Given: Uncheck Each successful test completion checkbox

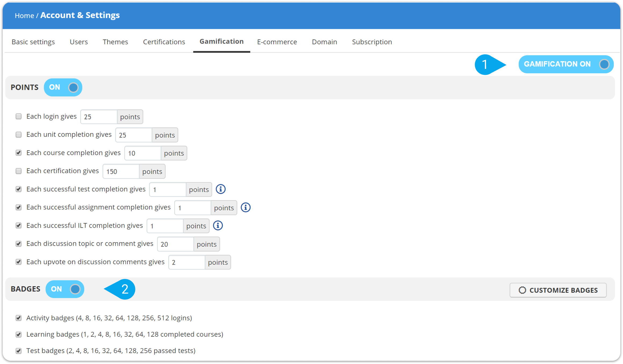Looking at the screenshot, I should [19, 189].
